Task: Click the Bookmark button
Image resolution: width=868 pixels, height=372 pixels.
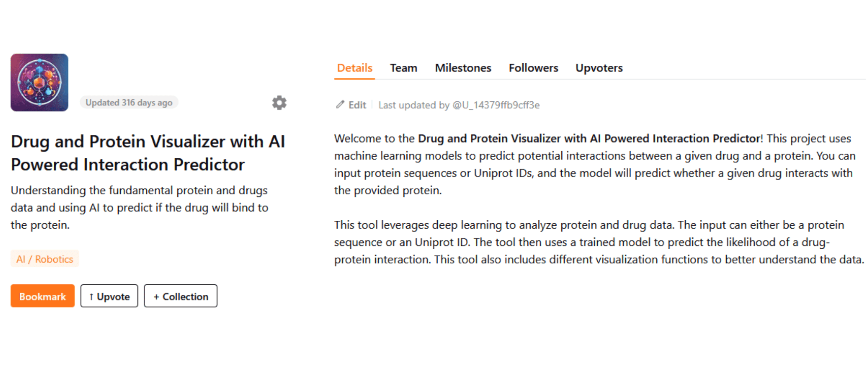Action: pos(42,296)
